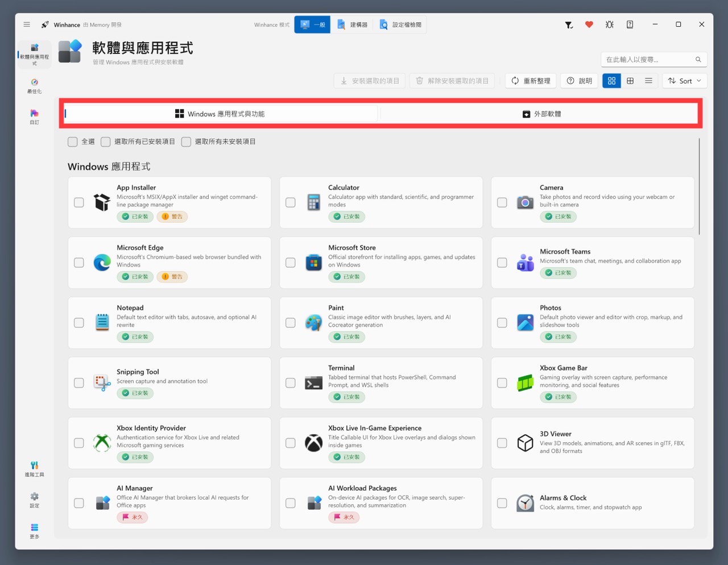The height and width of the screenshot is (565, 728).
Task: Tick the 3D Viewer checkbox
Action: 502,443
